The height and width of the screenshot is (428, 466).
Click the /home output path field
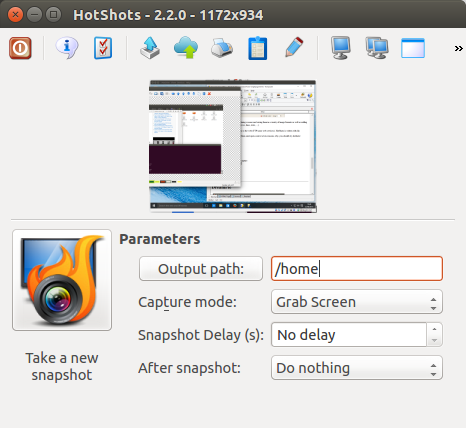pyautogui.click(x=357, y=269)
